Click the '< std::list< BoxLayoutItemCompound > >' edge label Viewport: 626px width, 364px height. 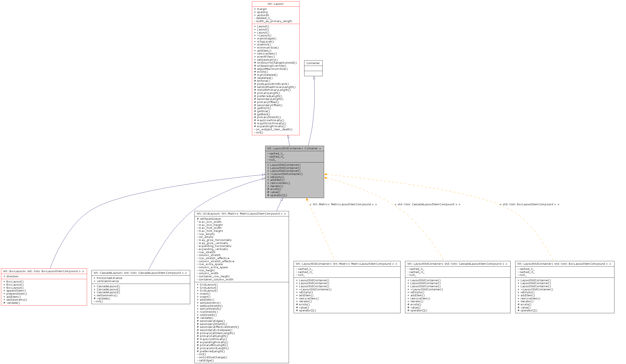click(530, 204)
